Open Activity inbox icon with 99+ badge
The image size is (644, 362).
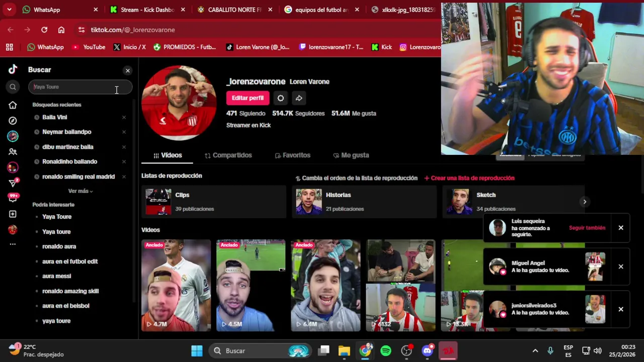tap(13, 198)
